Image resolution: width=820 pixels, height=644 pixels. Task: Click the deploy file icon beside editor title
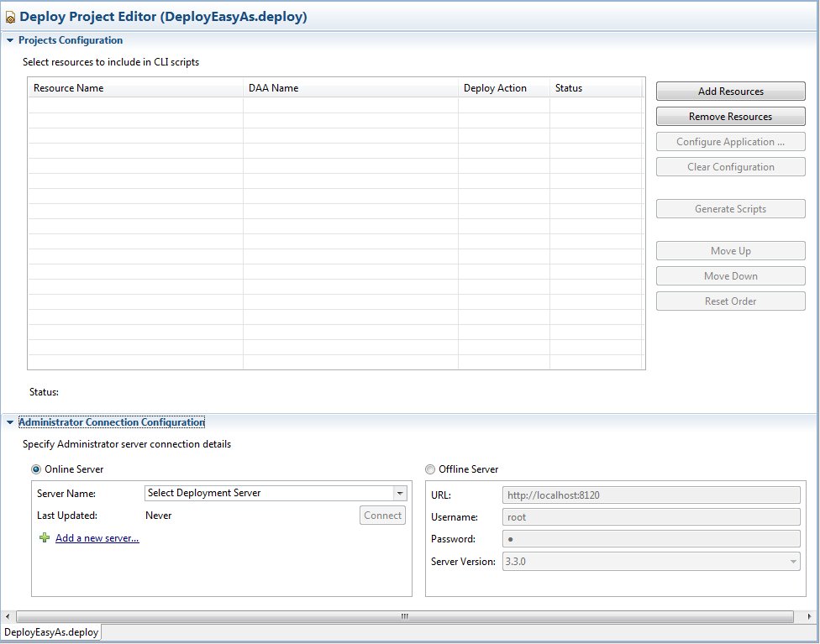pos(10,18)
